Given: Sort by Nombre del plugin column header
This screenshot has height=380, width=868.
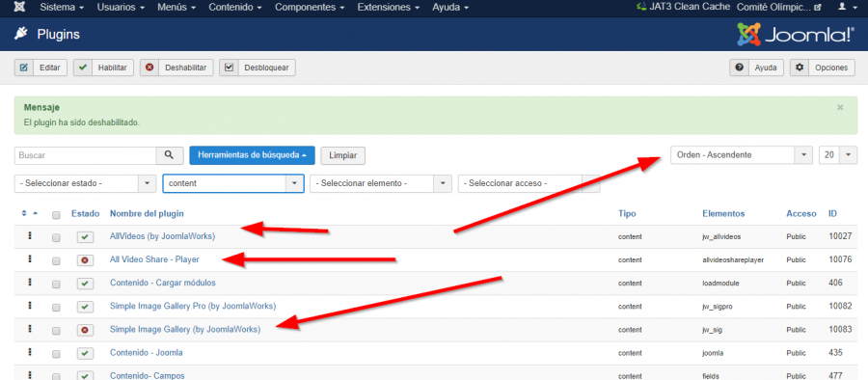Looking at the screenshot, I should (x=147, y=213).
